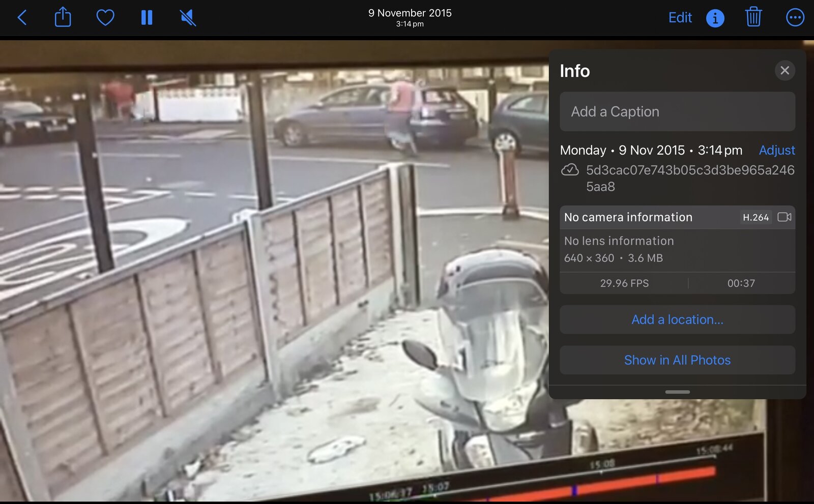The image size is (814, 504).
Task: Go back using the left chevron
Action: pyautogui.click(x=22, y=18)
